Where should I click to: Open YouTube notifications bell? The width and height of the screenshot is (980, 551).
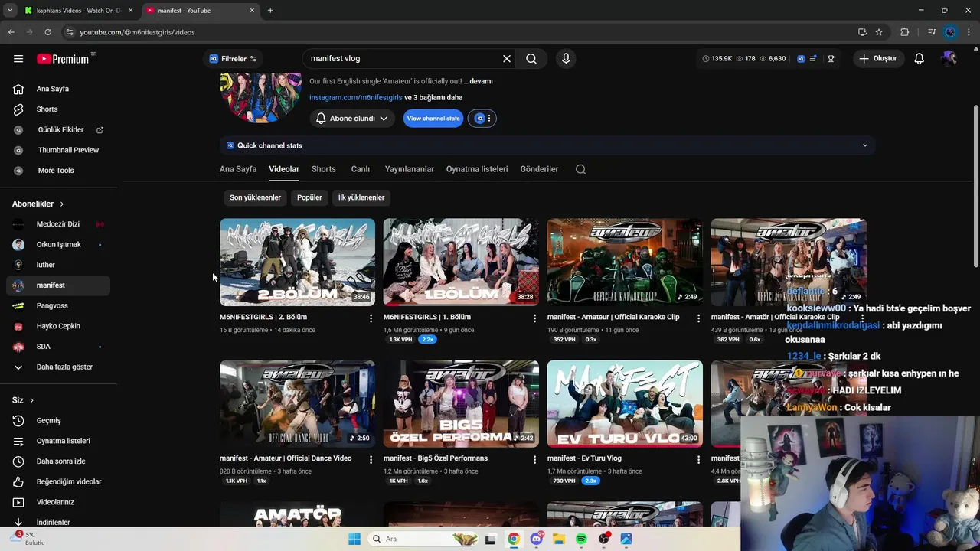click(920, 59)
